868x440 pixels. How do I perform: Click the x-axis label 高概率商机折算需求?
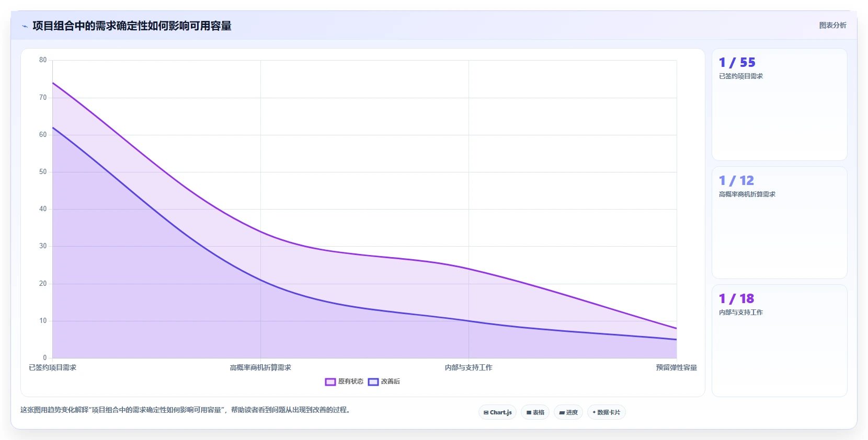[x=260, y=367]
